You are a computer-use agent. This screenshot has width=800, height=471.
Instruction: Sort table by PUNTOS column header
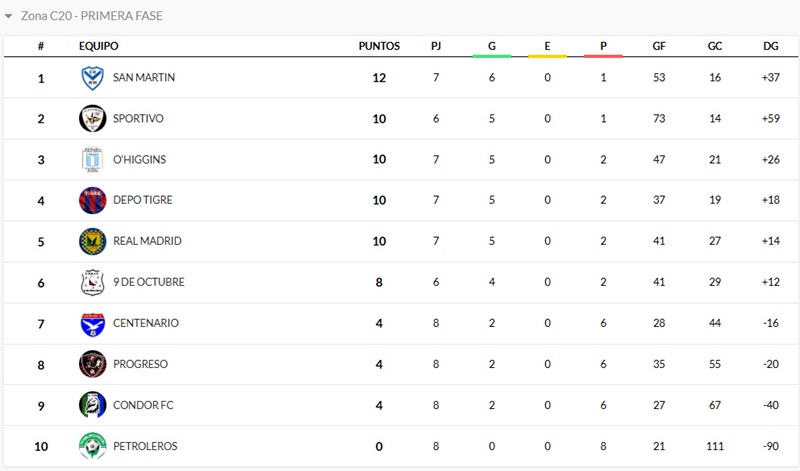[379, 46]
